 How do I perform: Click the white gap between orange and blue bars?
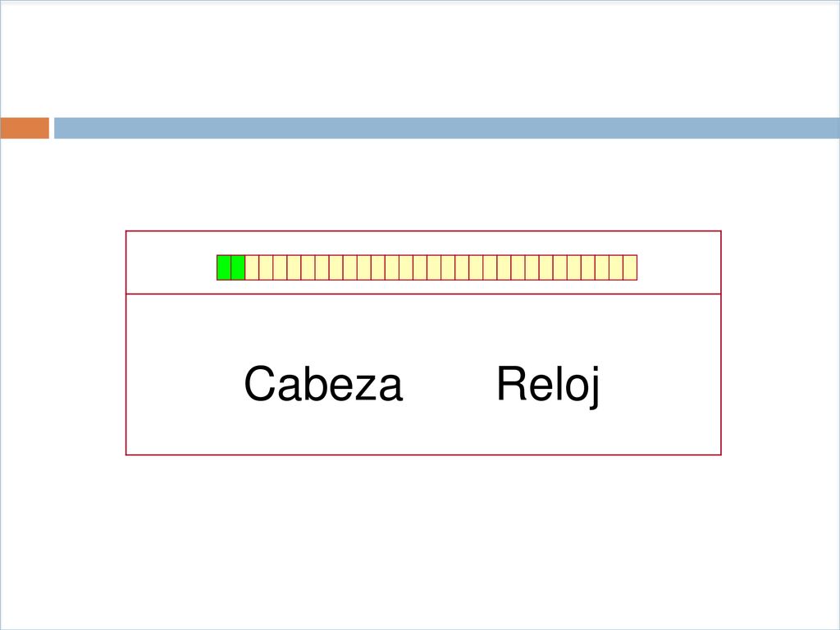pos(52,128)
